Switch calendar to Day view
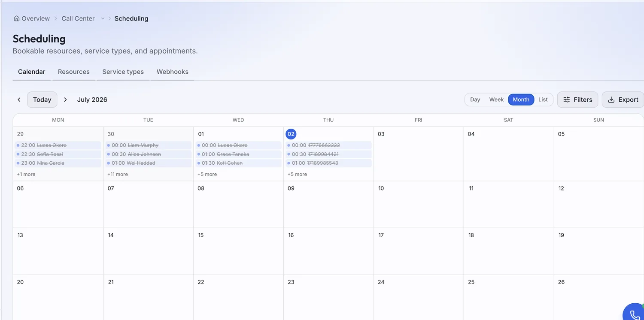644x320 pixels. (475, 100)
